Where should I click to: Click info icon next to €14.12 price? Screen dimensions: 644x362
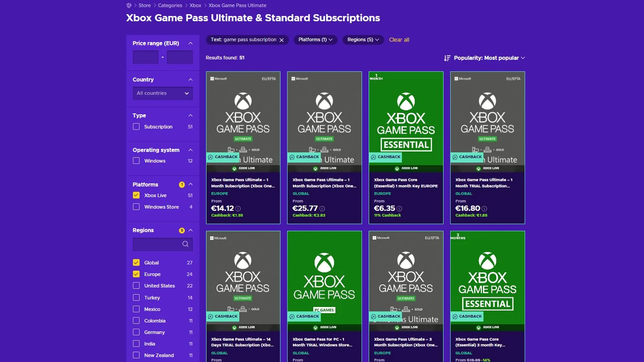tap(238, 208)
